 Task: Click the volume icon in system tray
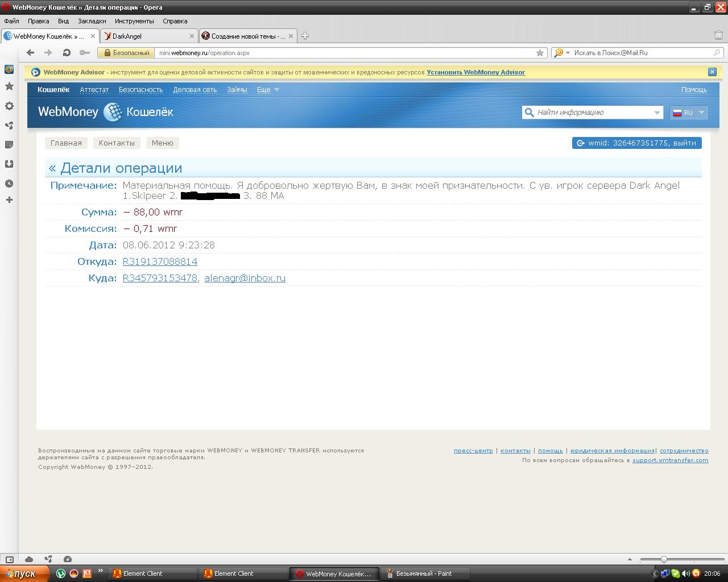(x=685, y=573)
